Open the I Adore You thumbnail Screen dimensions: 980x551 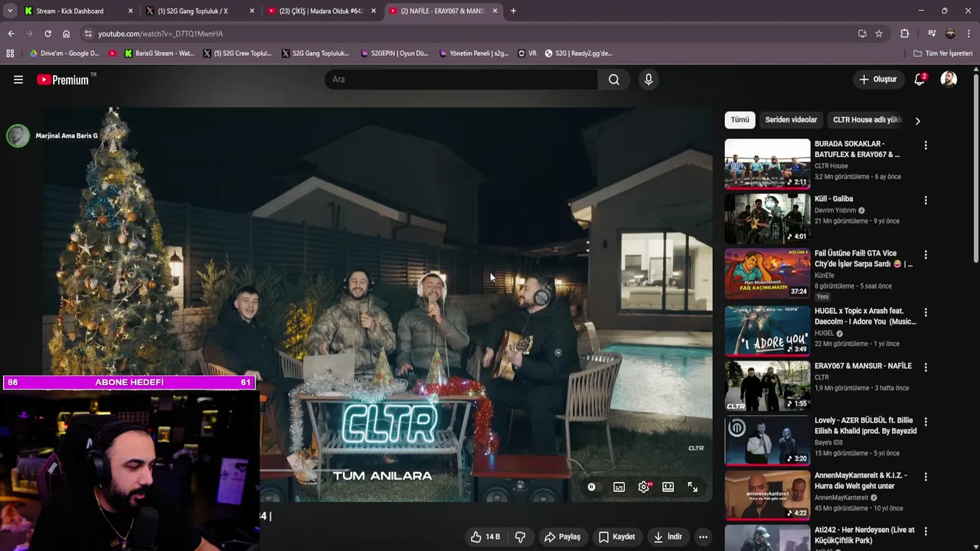coord(767,331)
